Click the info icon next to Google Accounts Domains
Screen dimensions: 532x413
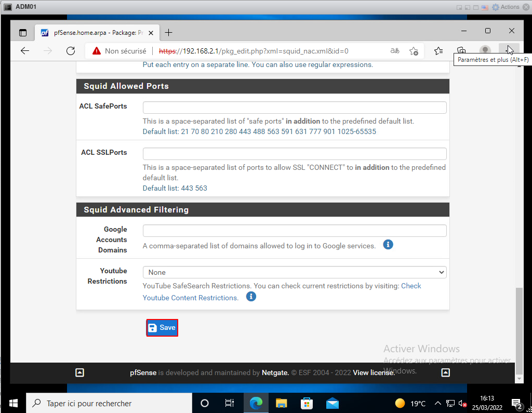pyautogui.click(x=388, y=244)
